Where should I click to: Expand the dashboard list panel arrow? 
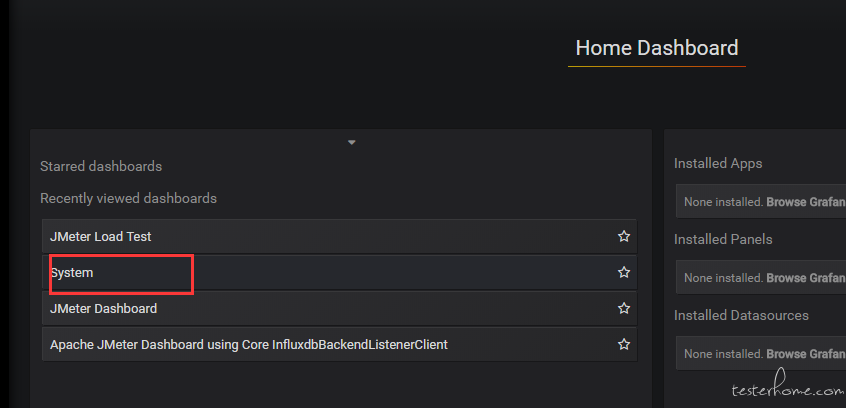coord(352,143)
